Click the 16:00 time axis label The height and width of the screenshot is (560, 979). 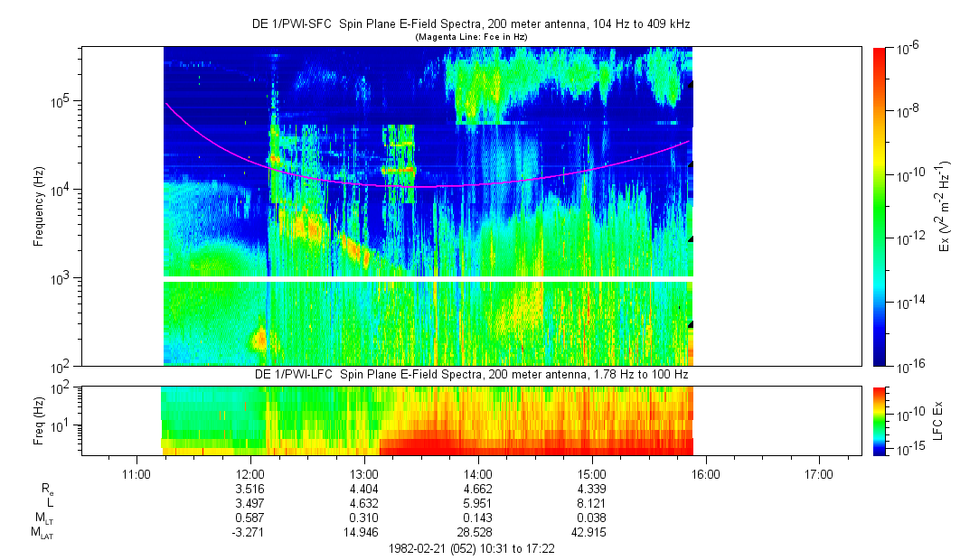(x=705, y=474)
